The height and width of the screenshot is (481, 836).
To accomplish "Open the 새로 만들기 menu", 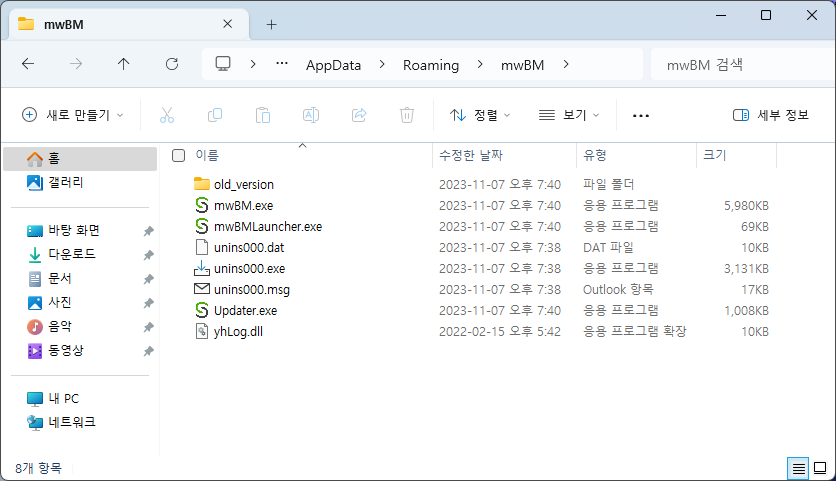I will 73,115.
